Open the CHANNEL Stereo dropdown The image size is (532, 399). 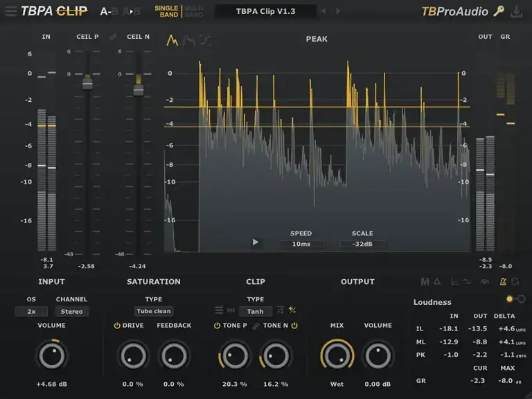(x=71, y=312)
